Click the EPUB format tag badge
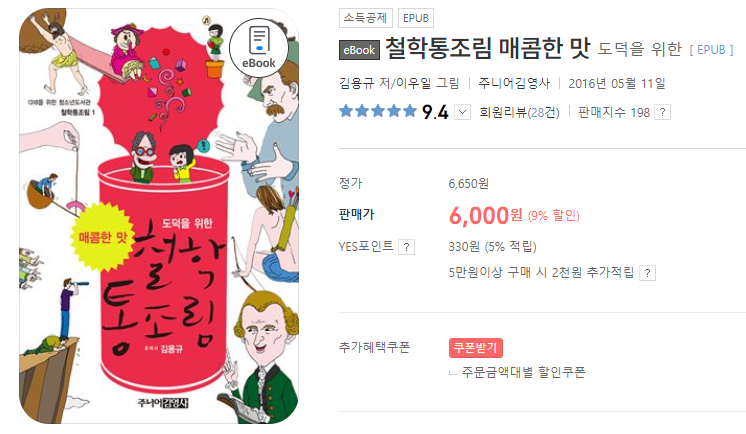 [x=416, y=18]
